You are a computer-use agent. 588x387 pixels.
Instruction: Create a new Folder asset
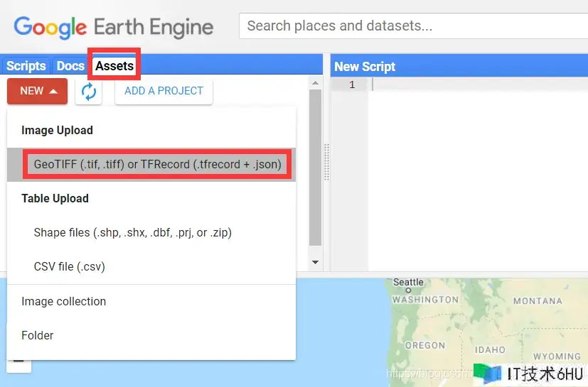(x=151, y=335)
